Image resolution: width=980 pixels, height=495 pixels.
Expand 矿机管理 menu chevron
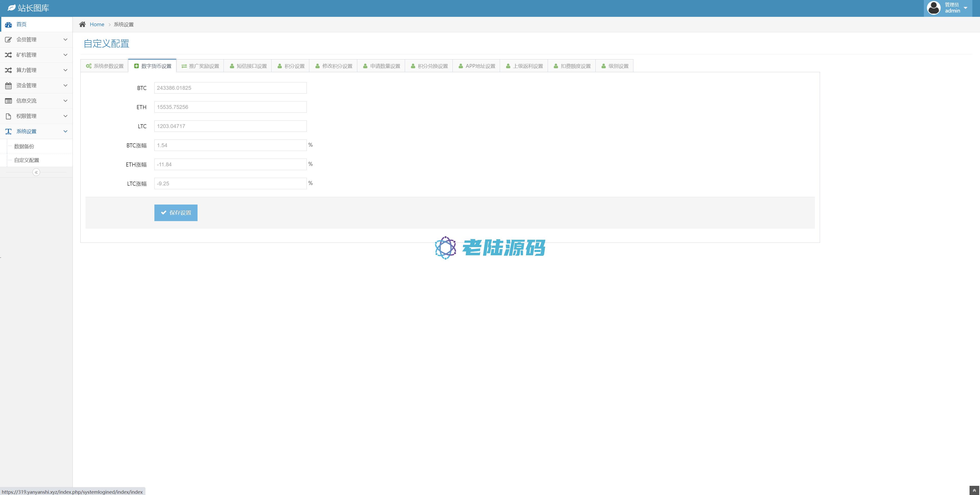65,55
